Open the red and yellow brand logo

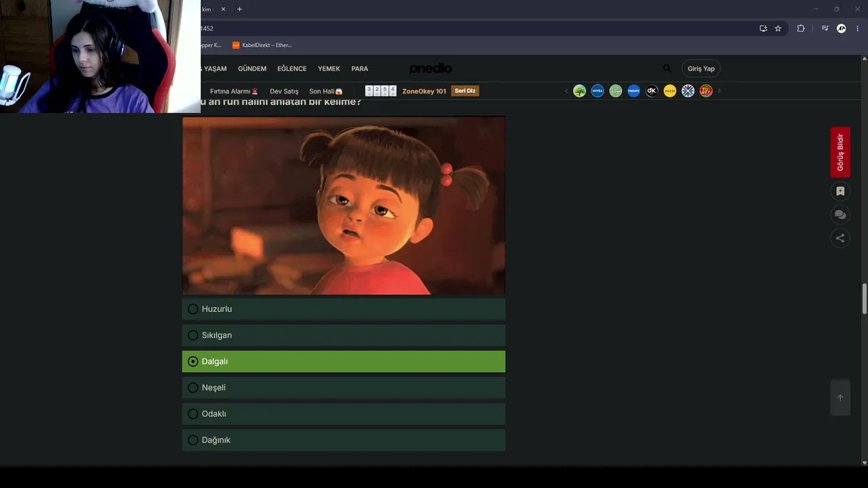coord(706,91)
